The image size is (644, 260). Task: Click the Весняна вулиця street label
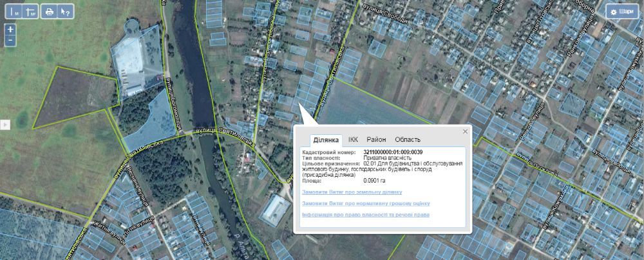point(139,185)
